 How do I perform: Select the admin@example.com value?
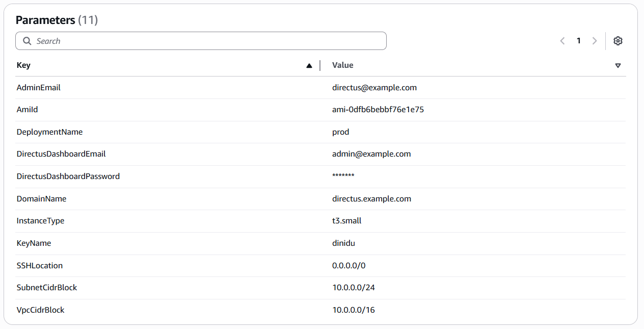[x=371, y=154]
